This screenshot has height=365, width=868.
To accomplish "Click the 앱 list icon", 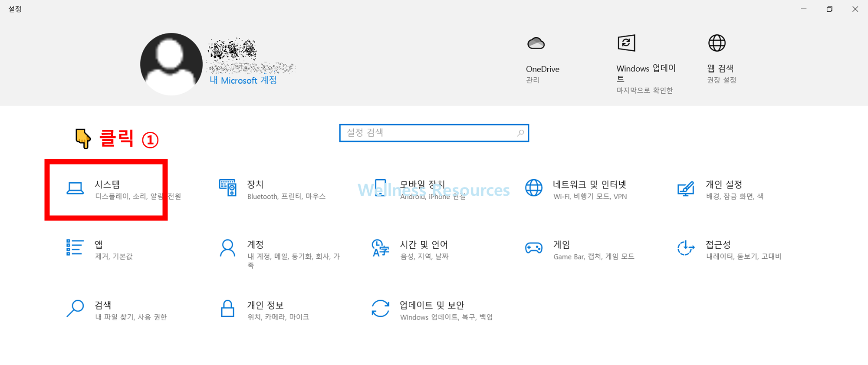I will pos(75,247).
